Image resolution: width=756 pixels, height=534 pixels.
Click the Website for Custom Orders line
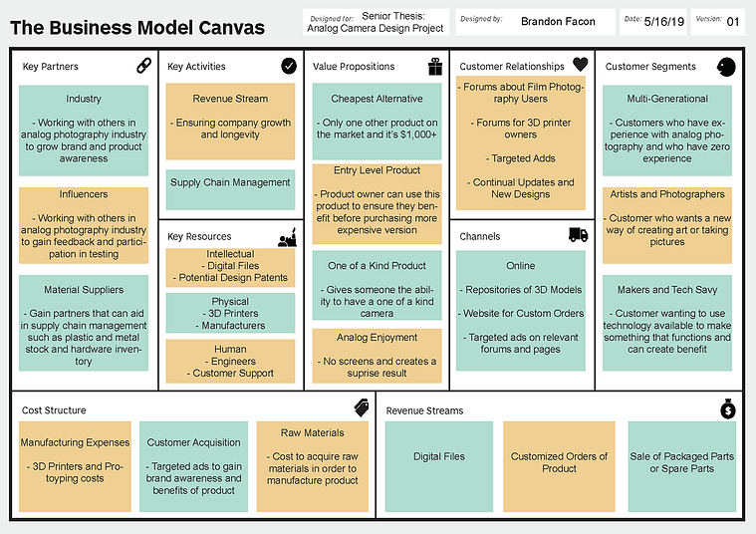[521, 314]
